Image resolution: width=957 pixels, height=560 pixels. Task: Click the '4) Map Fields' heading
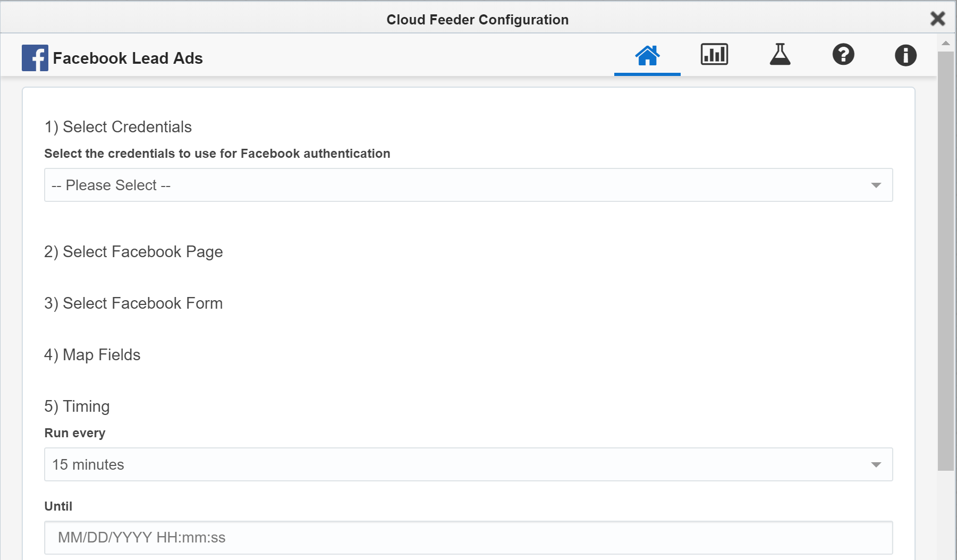pyautogui.click(x=92, y=355)
